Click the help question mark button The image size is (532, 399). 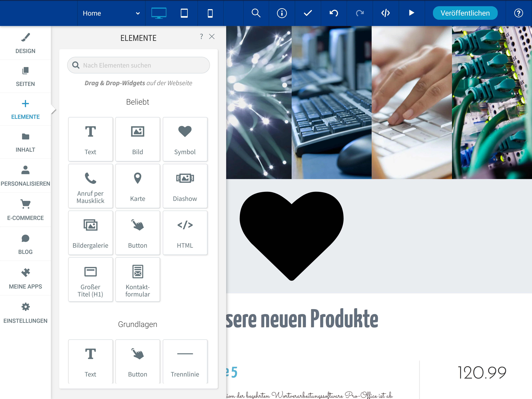519,13
